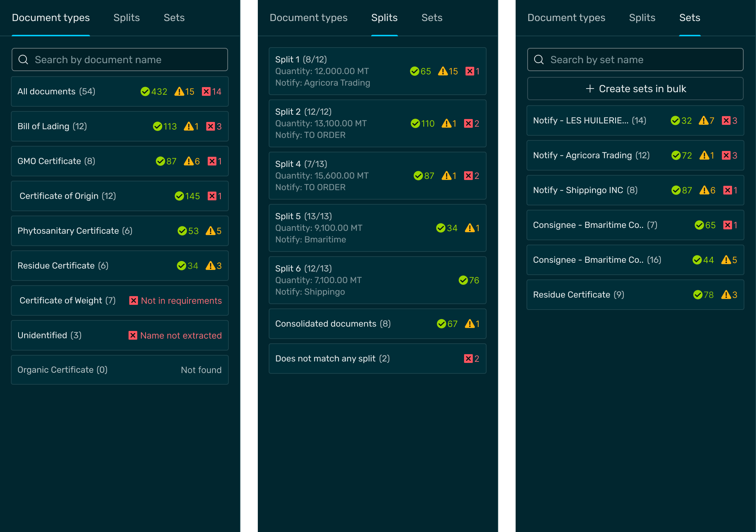Click the red X icon beside Not in requirements

[x=133, y=300]
